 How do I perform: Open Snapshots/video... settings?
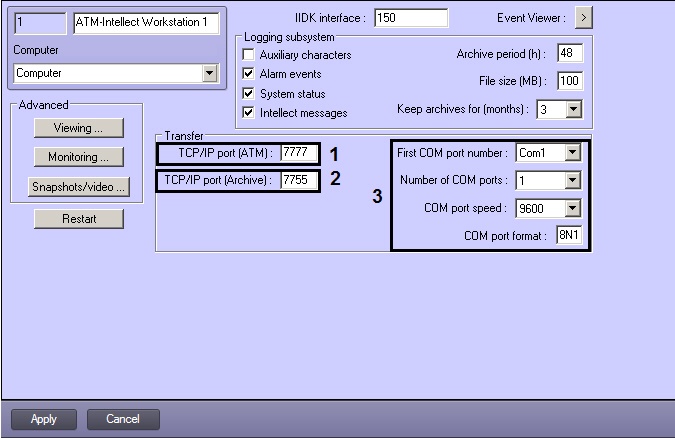point(79,186)
